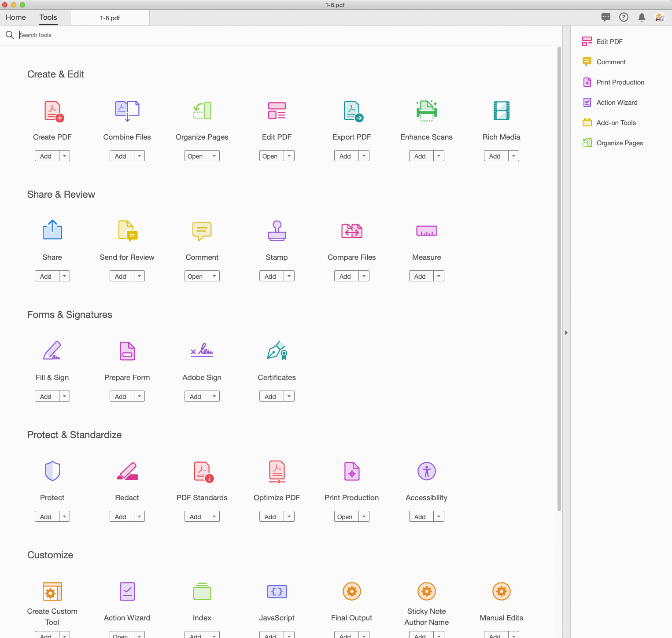Expand the Stamp Add dropdown arrow
Screen dimensions: 672x638
coord(289,276)
